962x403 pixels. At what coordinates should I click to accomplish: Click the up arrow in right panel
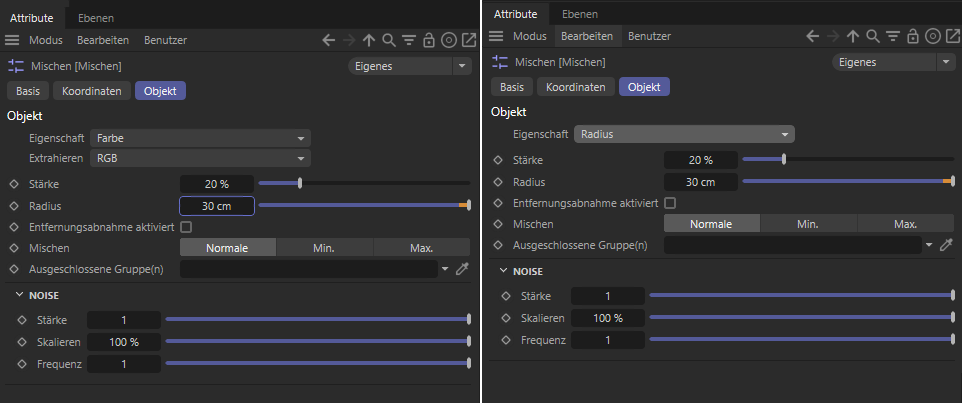click(852, 37)
